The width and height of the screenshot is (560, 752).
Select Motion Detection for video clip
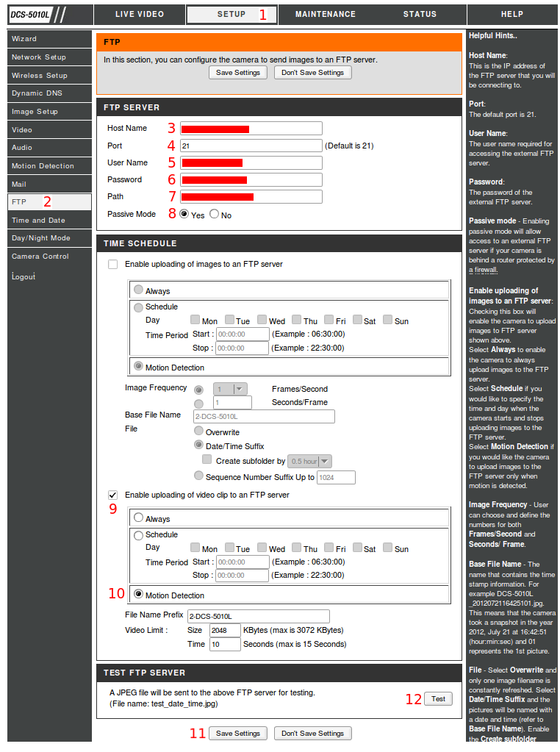(139, 594)
